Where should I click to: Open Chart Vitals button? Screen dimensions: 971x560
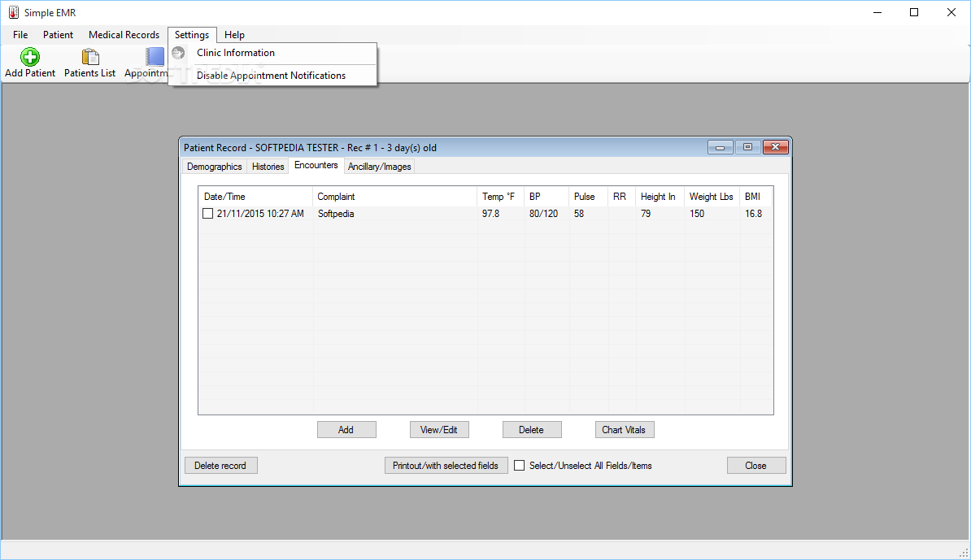point(625,429)
